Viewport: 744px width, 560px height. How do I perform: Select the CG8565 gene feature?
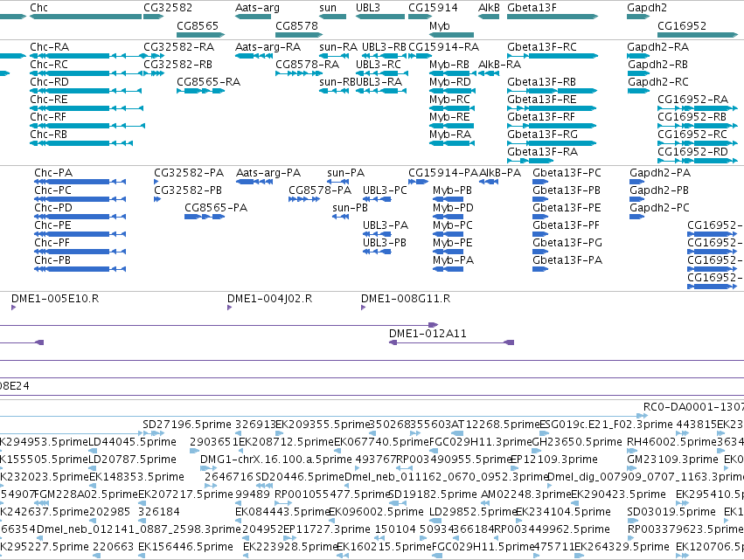(x=200, y=35)
